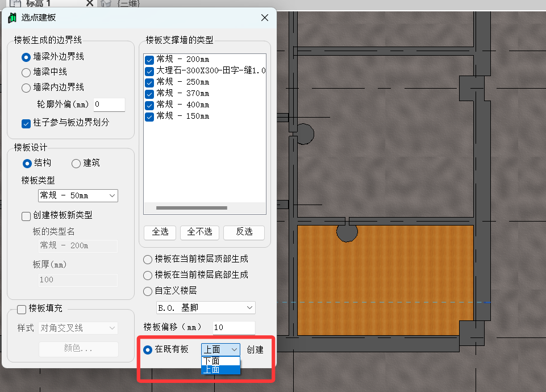This screenshot has width=546, height=392.
Task: Click the 颜色... button
Action: (78, 349)
